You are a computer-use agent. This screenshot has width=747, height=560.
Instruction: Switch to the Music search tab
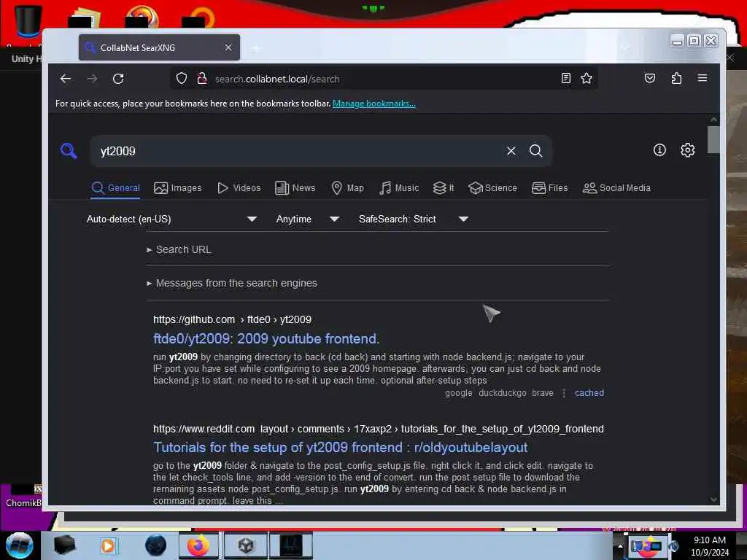(x=399, y=188)
